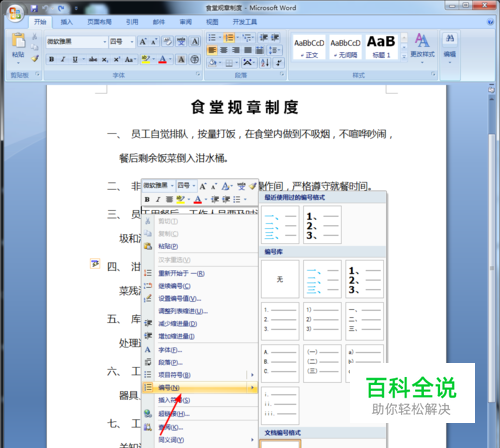Click Decrease Indent icon in ribbon paragraph group
This screenshot has width=500, height=448.
264,37
